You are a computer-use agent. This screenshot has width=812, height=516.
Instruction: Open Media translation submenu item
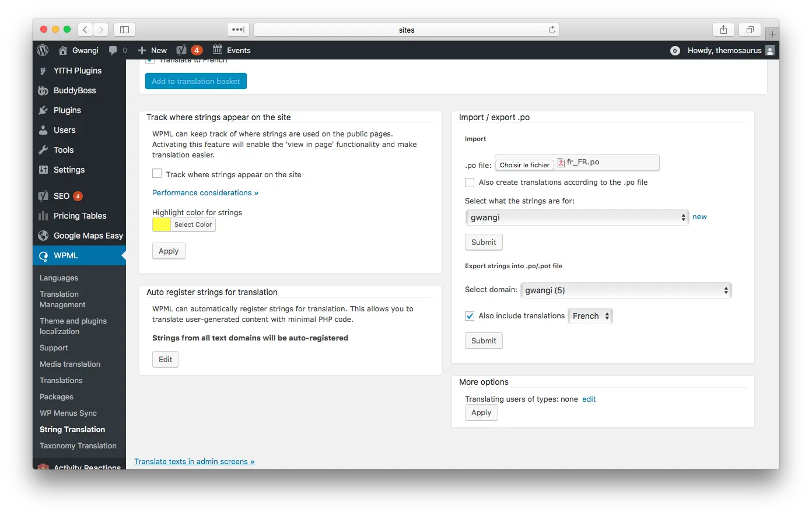[x=70, y=364]
